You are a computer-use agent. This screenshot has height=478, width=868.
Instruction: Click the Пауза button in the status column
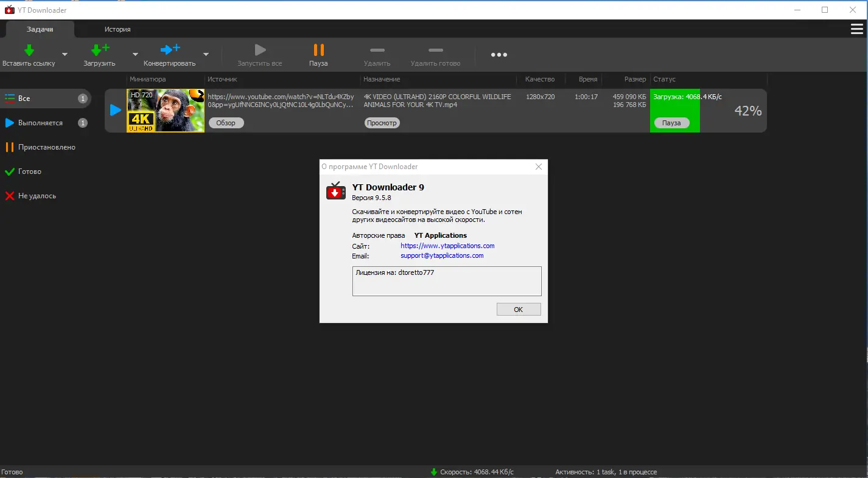671,123
